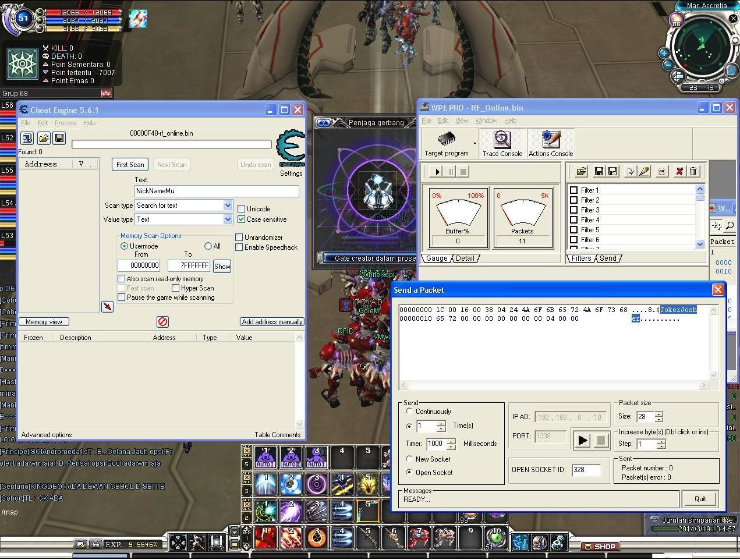Open WPE PRO View menu
This screenshot has height=560, width=740.
point(462,120)
